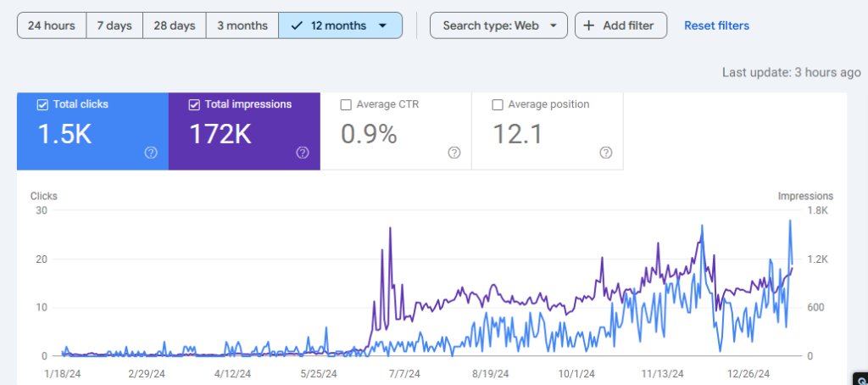Enable the Average position checkbox
Viewport: 868px width, 385px height.
(497, 104)
